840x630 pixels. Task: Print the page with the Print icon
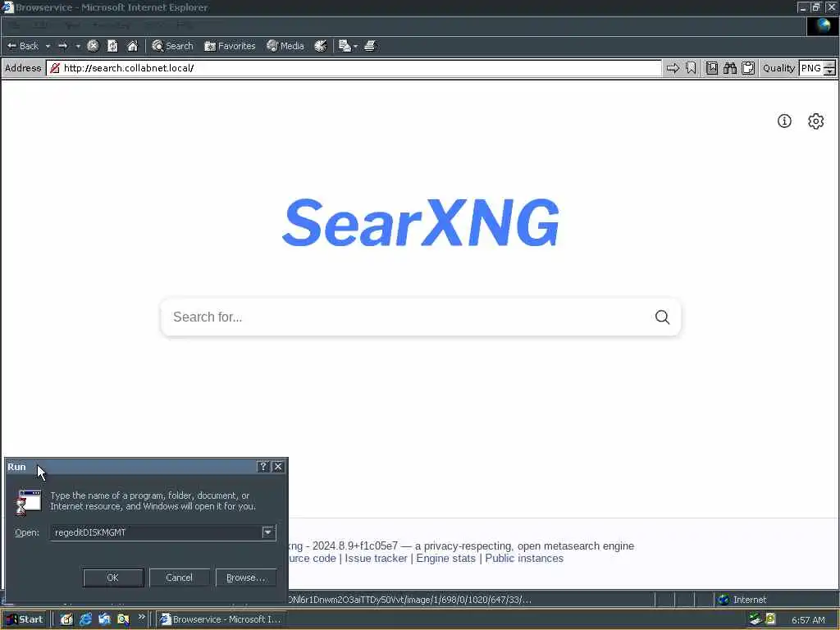click(370, 46)
